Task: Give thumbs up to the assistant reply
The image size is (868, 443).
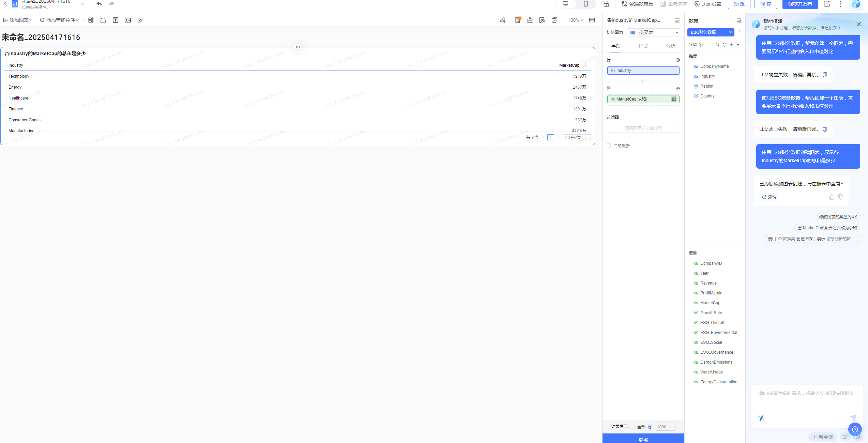Action: pyautogui.click(x=832, y=197)
